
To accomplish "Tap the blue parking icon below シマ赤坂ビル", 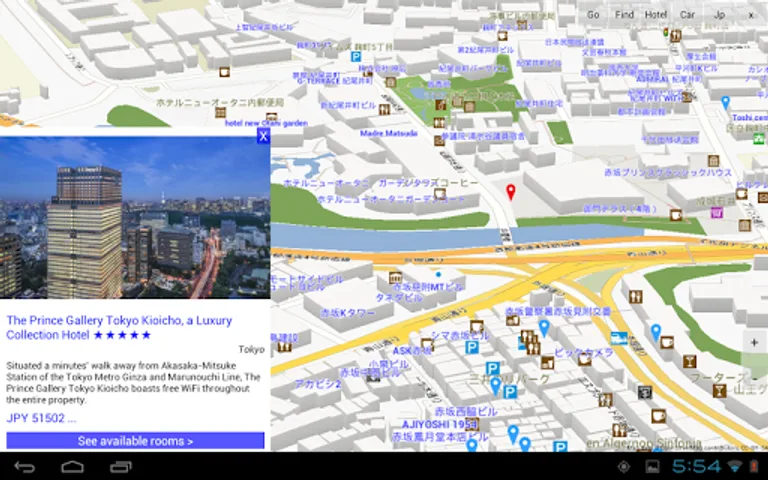I will pyautogui.click(x=471, y=348).
